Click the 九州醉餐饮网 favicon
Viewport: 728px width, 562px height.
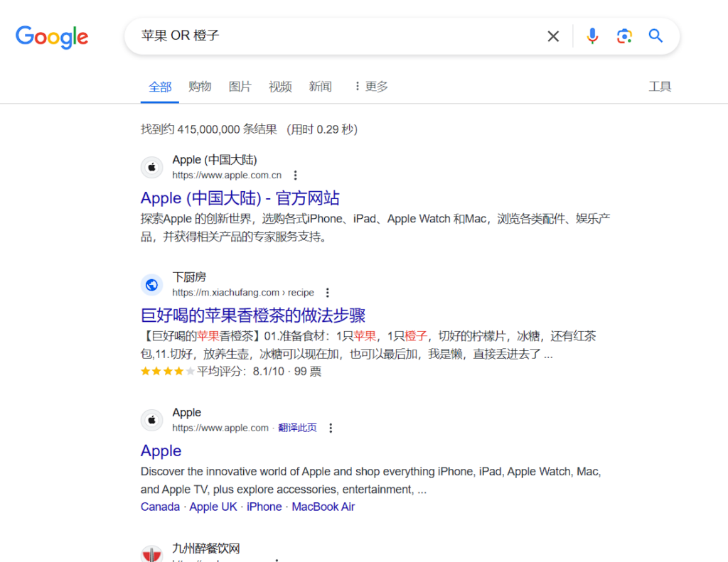click(152, 553)
